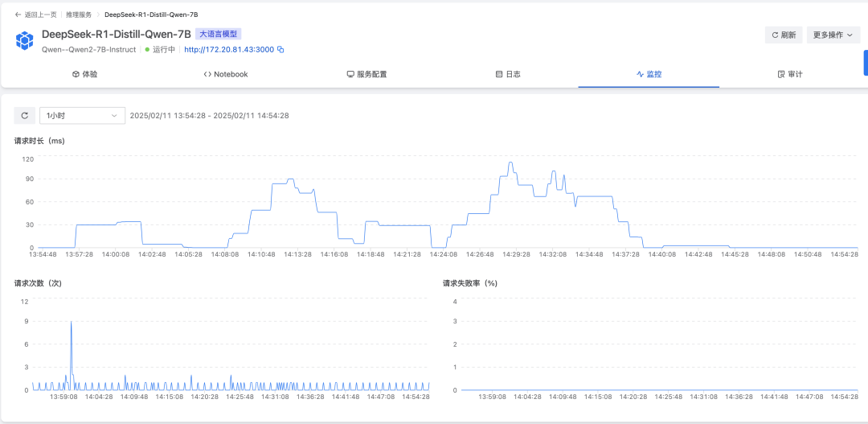Click the 14:40:08 label on the latency chart
Viewport: 868px width, 424px height.
click(x=661, y=254)
